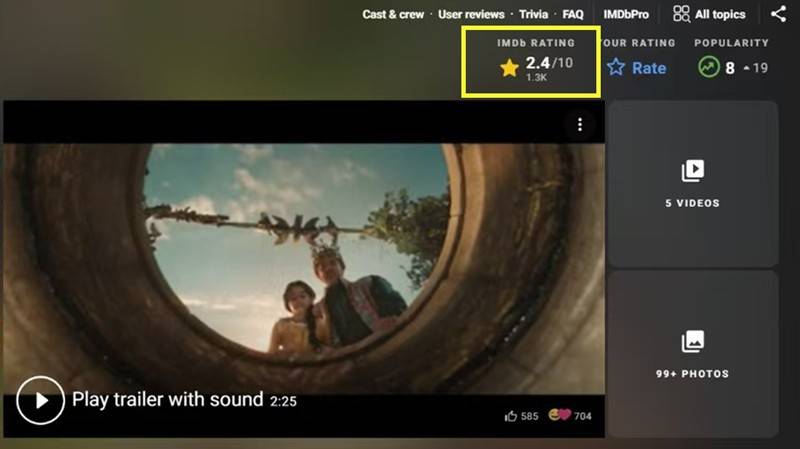Click the yellow IMDb rating star
The height and width of the screenshot is (449, 800).
510,68
